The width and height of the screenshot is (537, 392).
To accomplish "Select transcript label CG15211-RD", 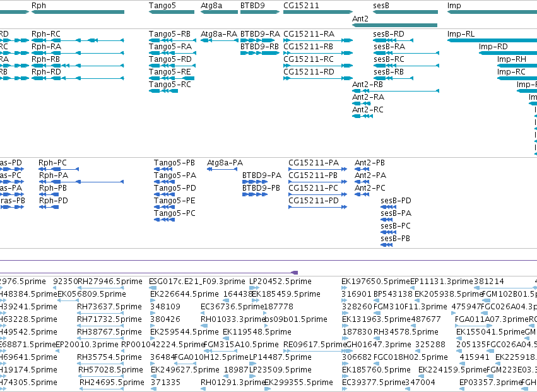I will click(309, 72).
